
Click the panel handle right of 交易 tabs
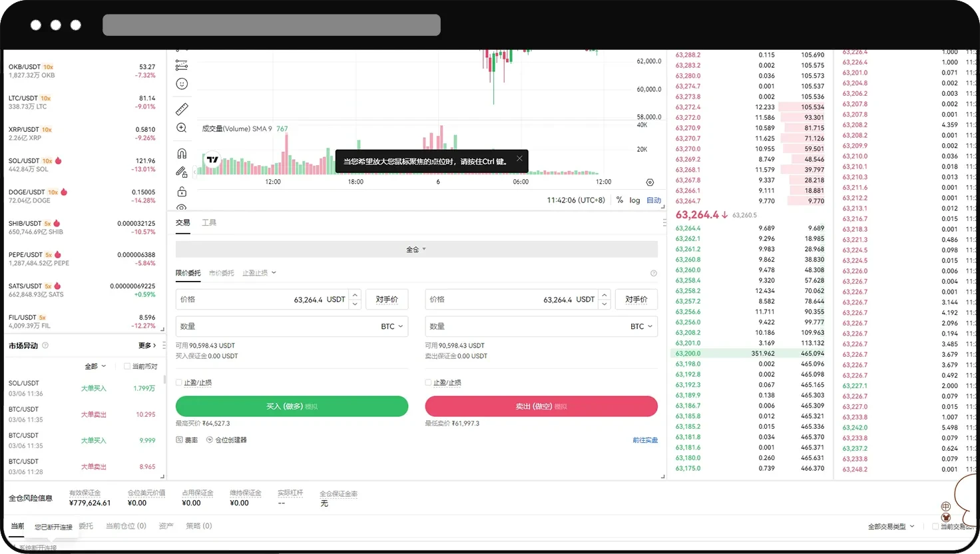pos(664,222)
